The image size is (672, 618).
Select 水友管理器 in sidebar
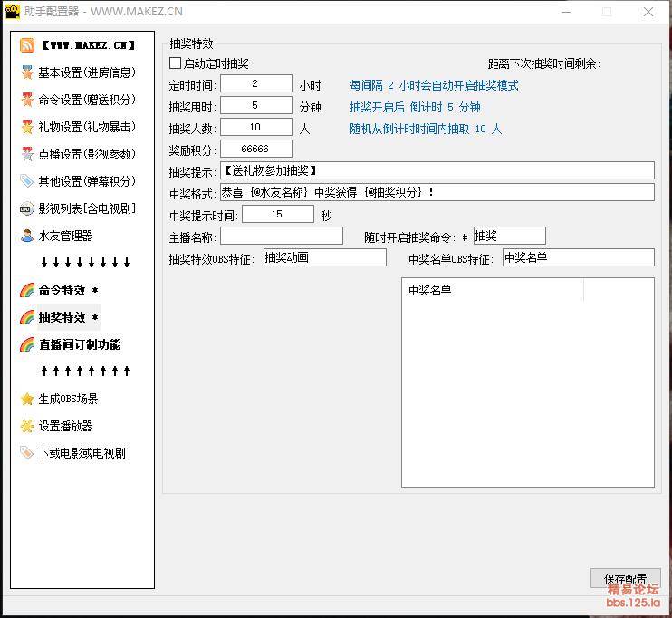pyautogui.click(x=65, y=236)
